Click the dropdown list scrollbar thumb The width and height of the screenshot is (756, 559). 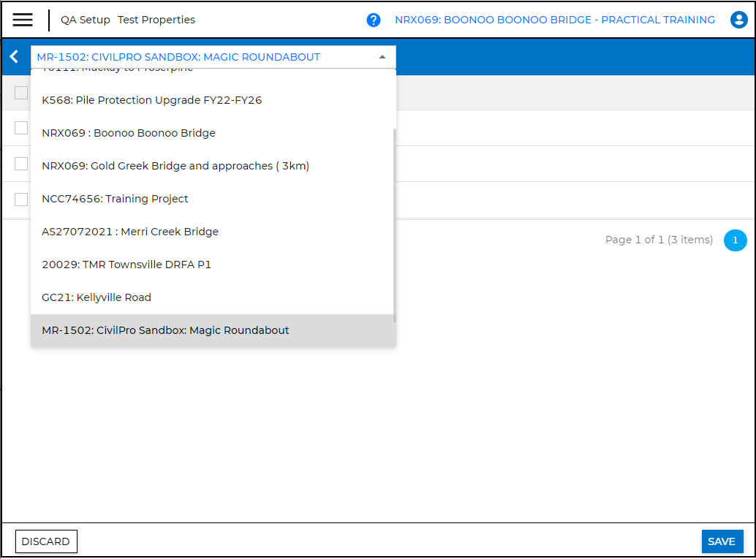click(394, 226)
